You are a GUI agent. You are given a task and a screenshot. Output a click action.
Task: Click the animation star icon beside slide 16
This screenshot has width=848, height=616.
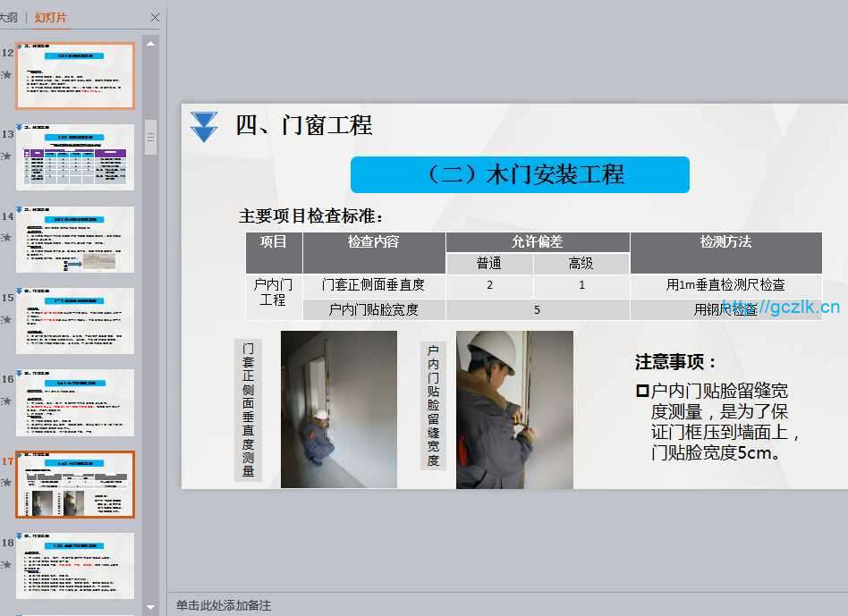click(x=6, y=401)
